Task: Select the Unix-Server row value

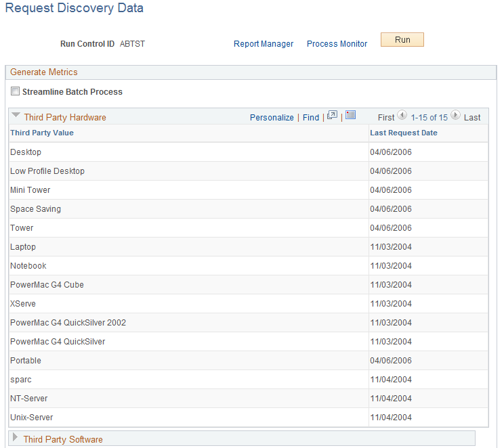Action: 31,418
